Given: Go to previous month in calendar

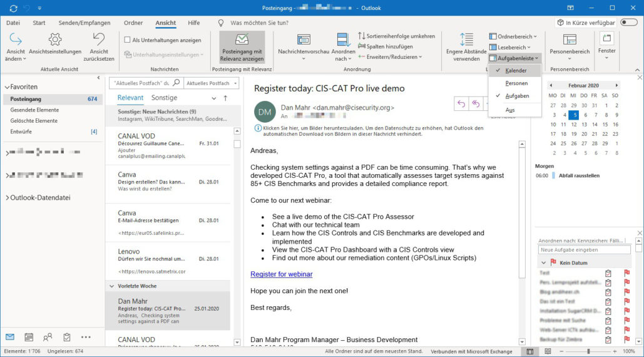Looking at the screenshot, I should click(551, 85).
